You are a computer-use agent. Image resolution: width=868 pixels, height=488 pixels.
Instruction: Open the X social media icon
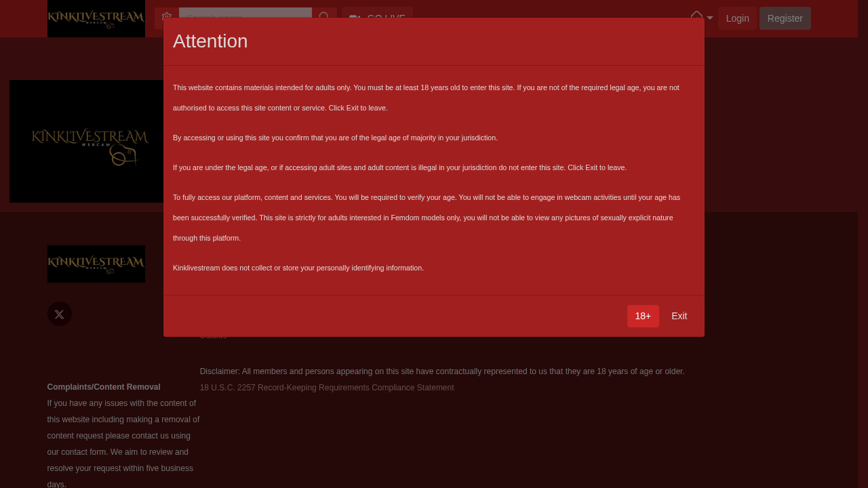[x=59, y=314]
